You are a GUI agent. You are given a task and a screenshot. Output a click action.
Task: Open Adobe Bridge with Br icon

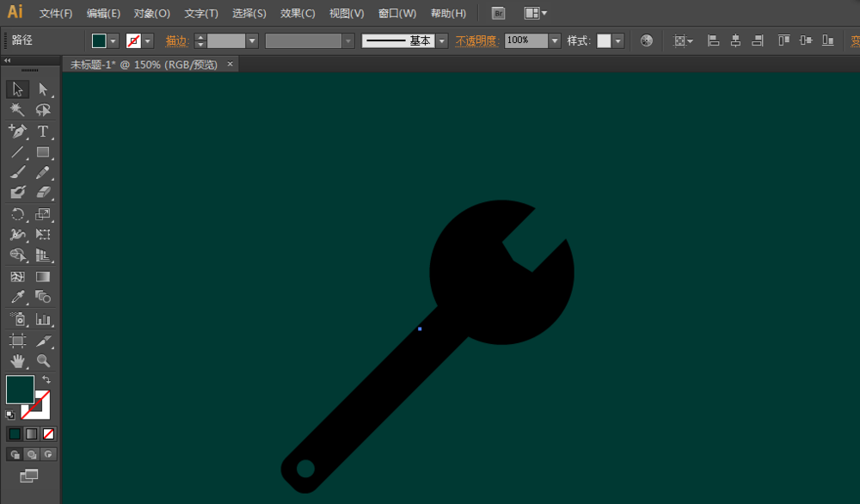click(x=498, y=13)
